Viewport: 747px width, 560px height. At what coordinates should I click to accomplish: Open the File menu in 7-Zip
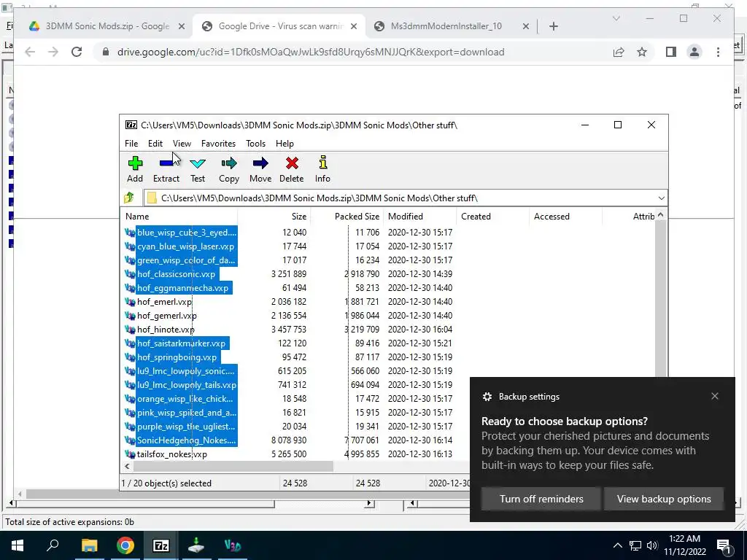point(131,144)
